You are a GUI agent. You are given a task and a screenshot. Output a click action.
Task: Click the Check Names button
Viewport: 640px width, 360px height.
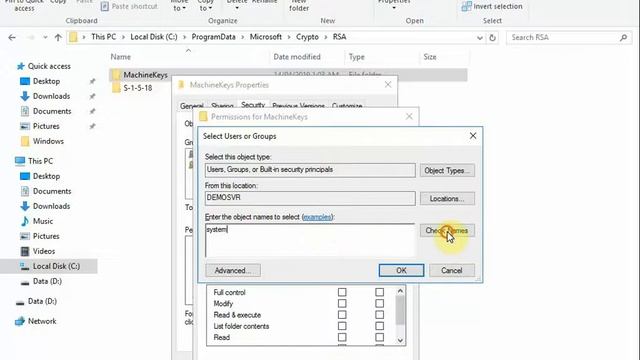(x=447, y=230)
